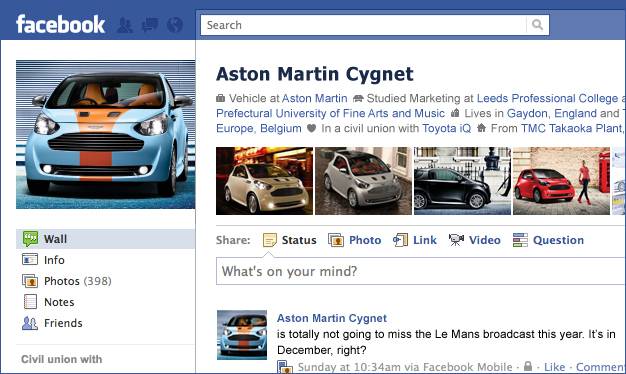Open Europe, Belgium link
Screen dimensions: 626x374
click(x=259, y=129)
